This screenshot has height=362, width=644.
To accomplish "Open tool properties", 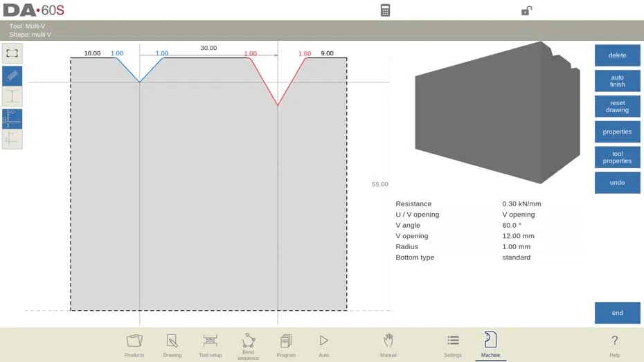I will [x=617, y=157].
